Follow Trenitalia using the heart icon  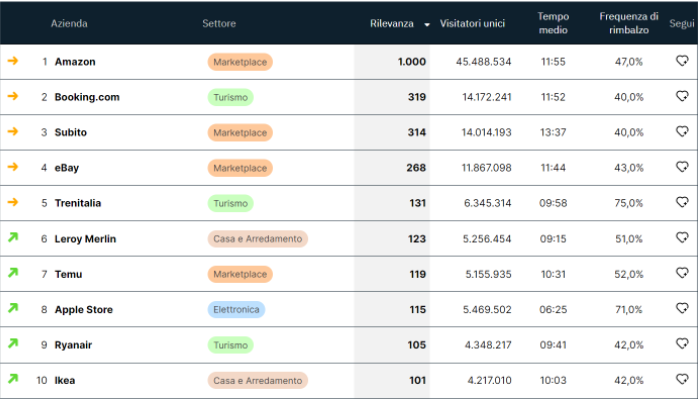pos(682,202)
